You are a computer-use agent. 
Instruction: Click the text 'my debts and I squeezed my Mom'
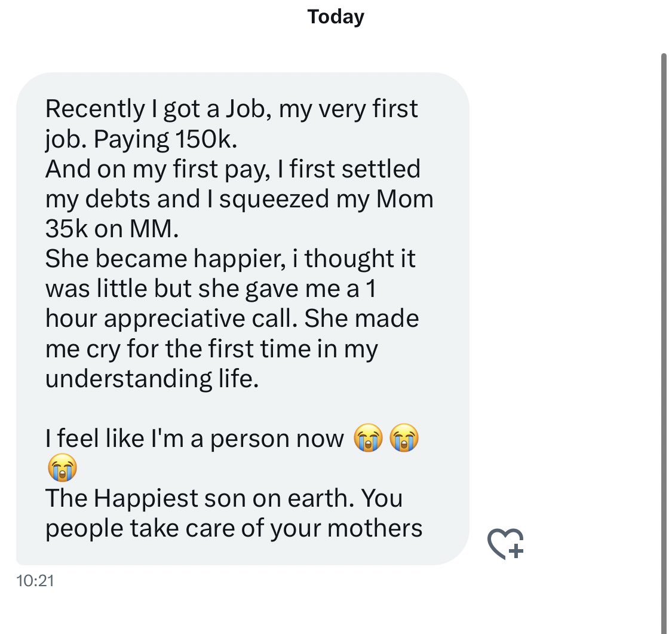[x=240, y=200]
